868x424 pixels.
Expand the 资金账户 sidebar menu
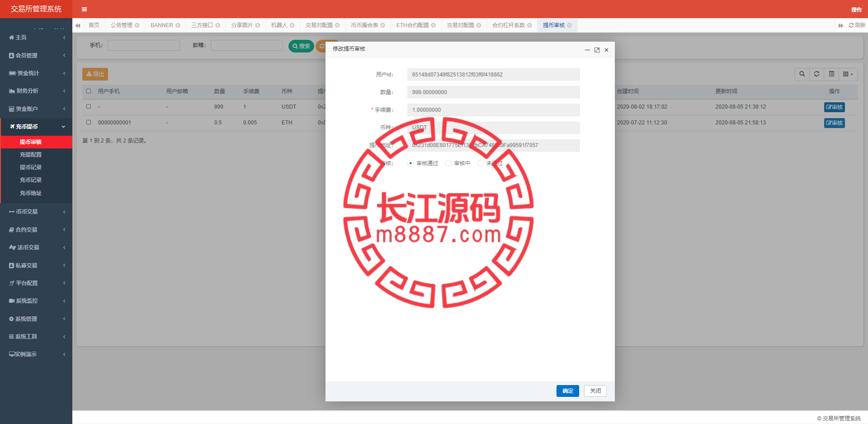pyautogui.click(x=36, y=109)
